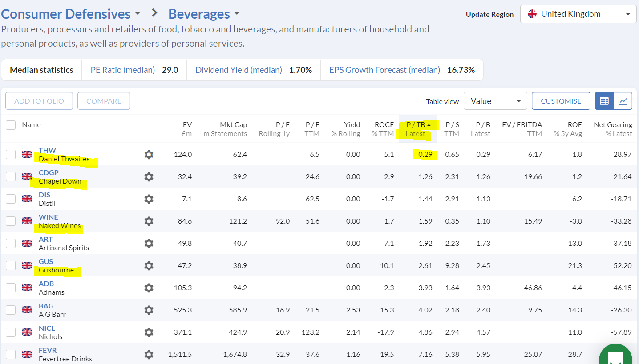Tick checkbox for ADB Adnams
This screenshot has height=364, width=639.
pyautogui.click(x=10, y=288)
